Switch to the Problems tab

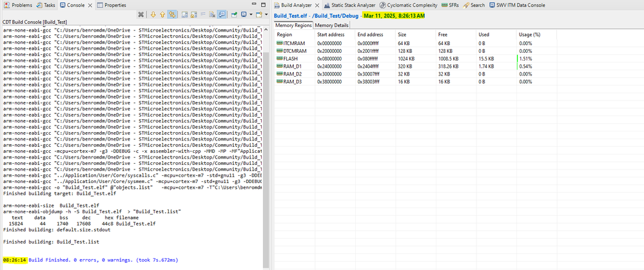tap(18, 5)
